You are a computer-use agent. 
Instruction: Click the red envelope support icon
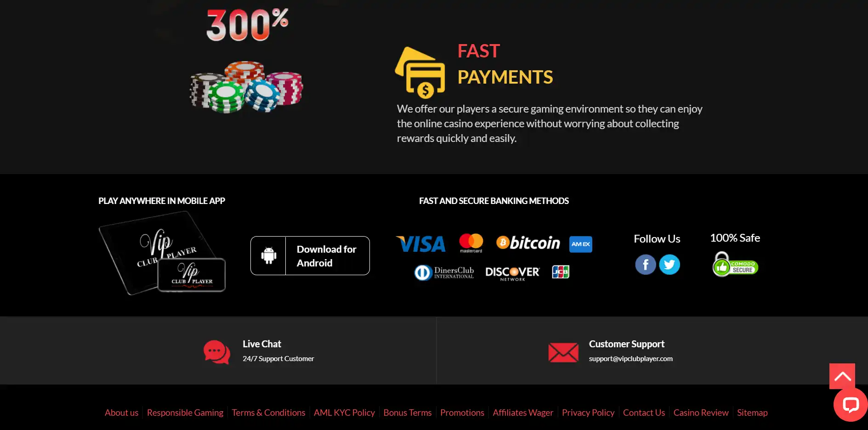(x=563, y=352)
